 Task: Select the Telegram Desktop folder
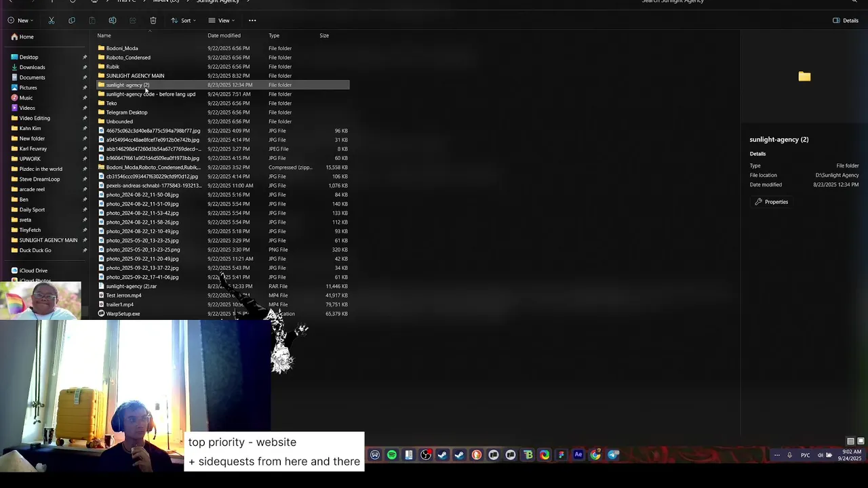pos(127,113)
